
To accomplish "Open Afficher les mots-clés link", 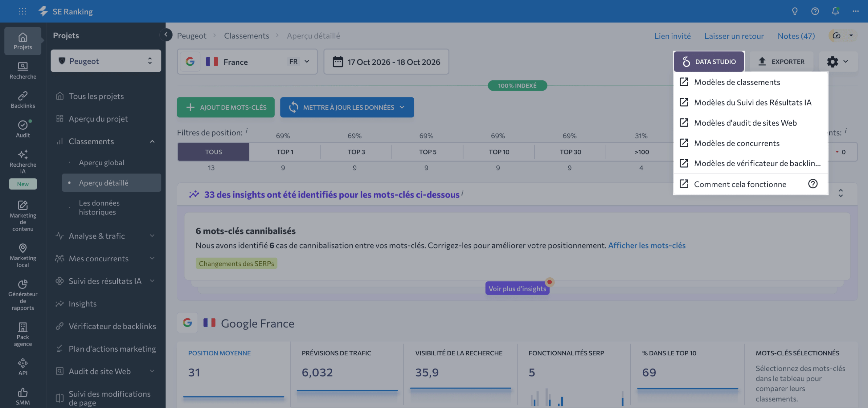I will pyautogui.click(x=647, y=245).
